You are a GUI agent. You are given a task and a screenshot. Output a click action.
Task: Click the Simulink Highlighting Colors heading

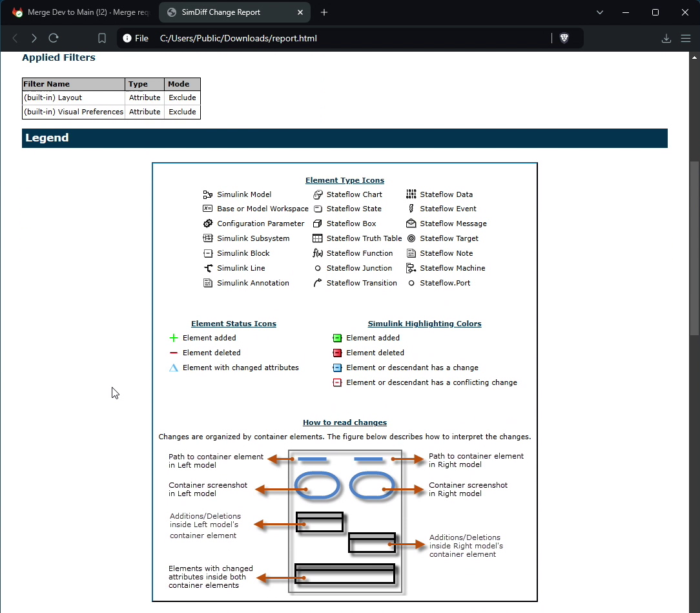(424, 324)
